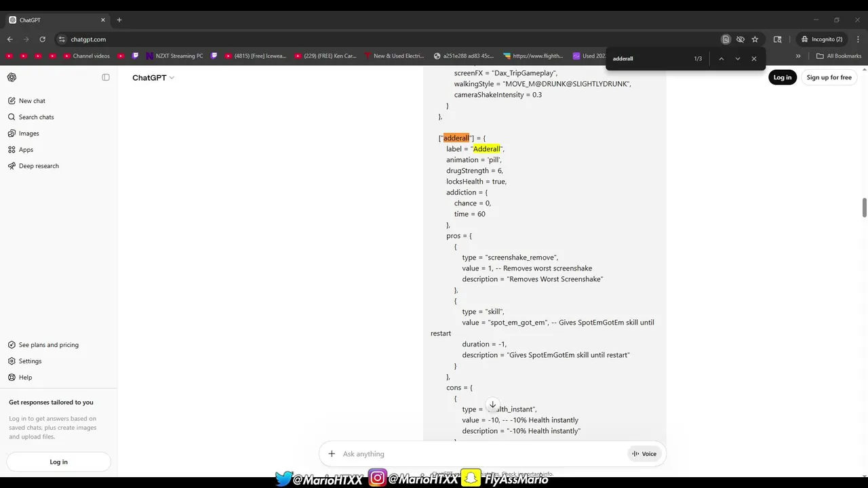868x488 pixels.
Task: Click the highlighted "Adderall" label value
Action: (486, 149)
